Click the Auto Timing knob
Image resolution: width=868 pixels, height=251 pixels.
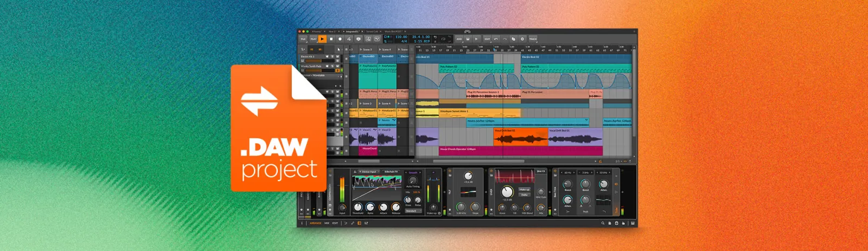click(x=413, y=181)
